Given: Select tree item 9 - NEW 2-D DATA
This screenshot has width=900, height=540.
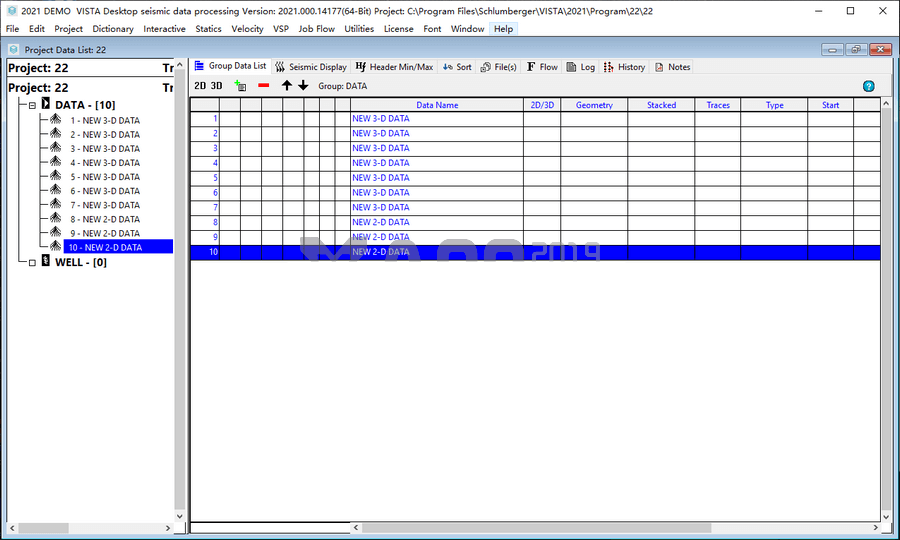Looking at the screenshot, I should [105, 234].
